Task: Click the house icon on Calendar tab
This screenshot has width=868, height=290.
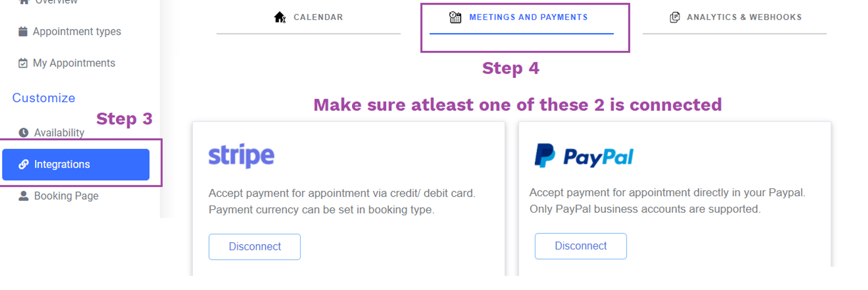Action: click(x=280, y=17)
